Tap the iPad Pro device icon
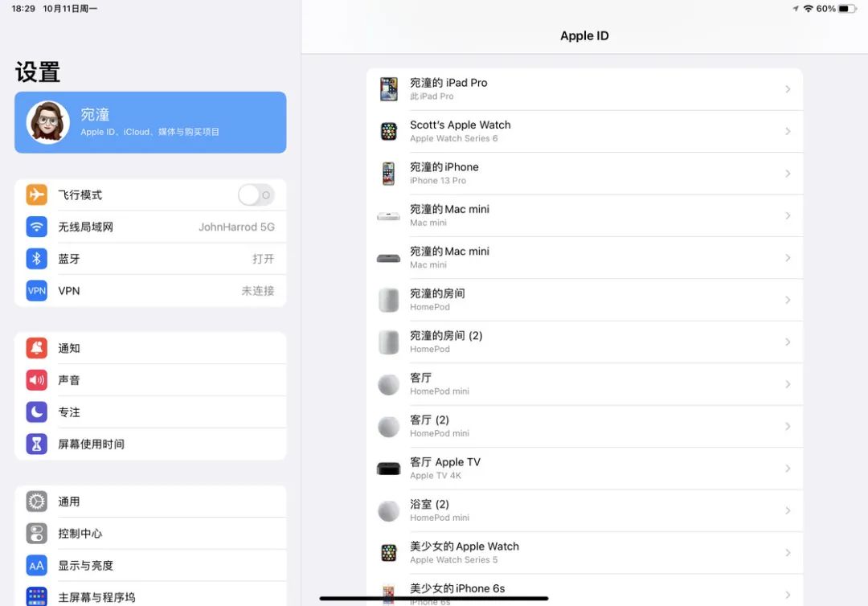Viewport: 868px width, 606px height. [389, 89]
